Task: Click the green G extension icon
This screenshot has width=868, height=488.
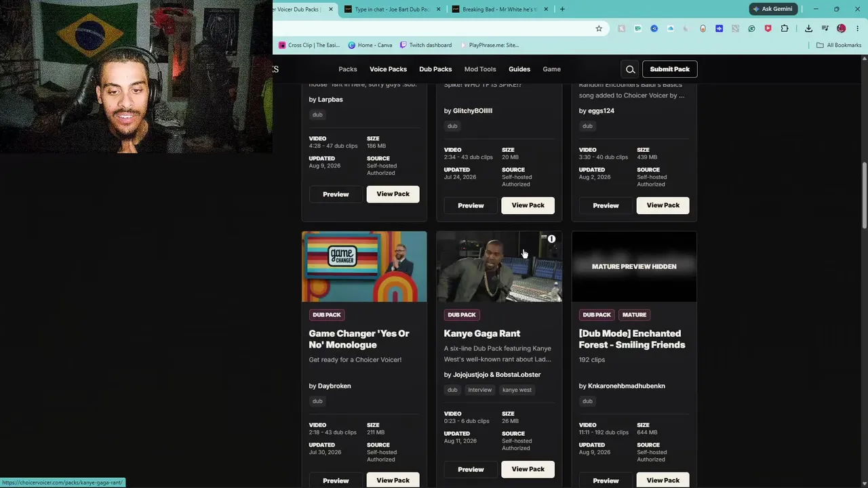Action: [752, 28]
